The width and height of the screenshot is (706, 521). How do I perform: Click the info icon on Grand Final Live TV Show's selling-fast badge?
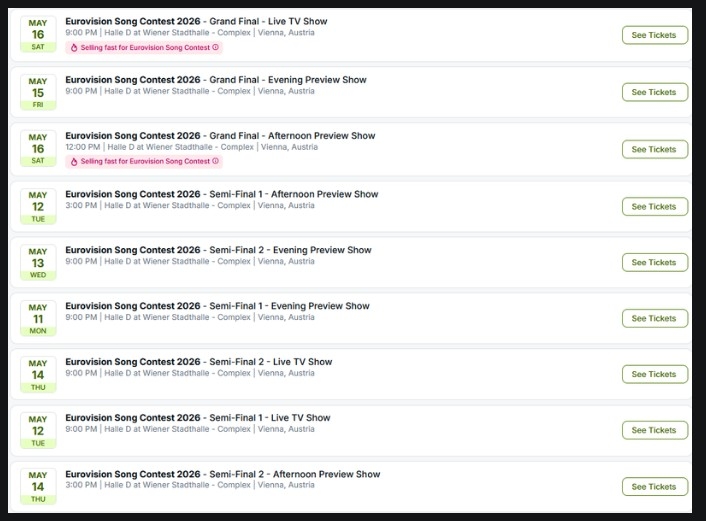tap(216, 47)
